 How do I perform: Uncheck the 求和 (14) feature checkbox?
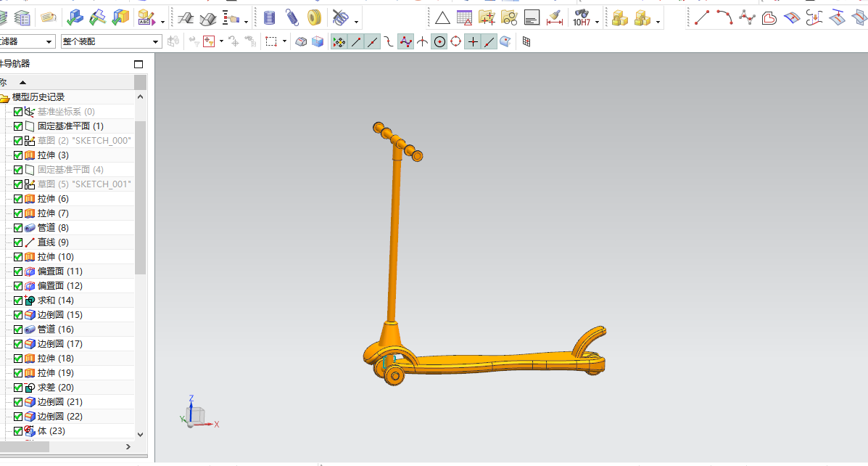18,301
